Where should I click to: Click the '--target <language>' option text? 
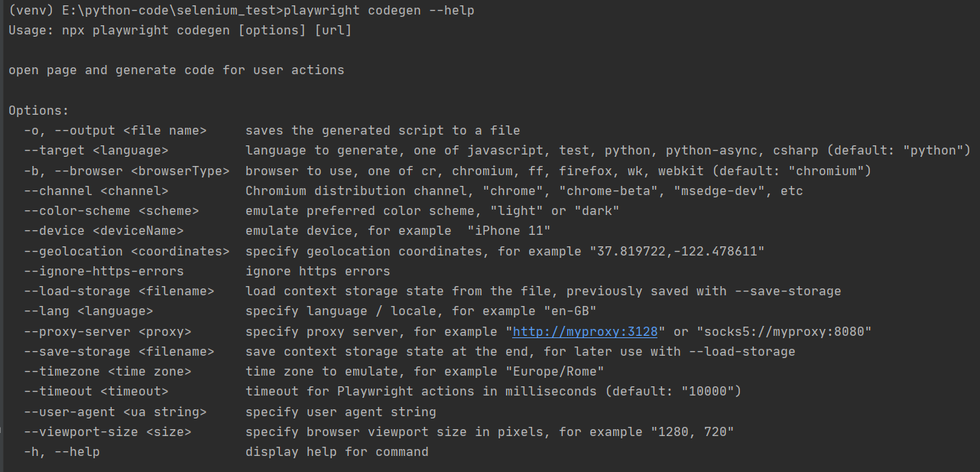(96, 150)
